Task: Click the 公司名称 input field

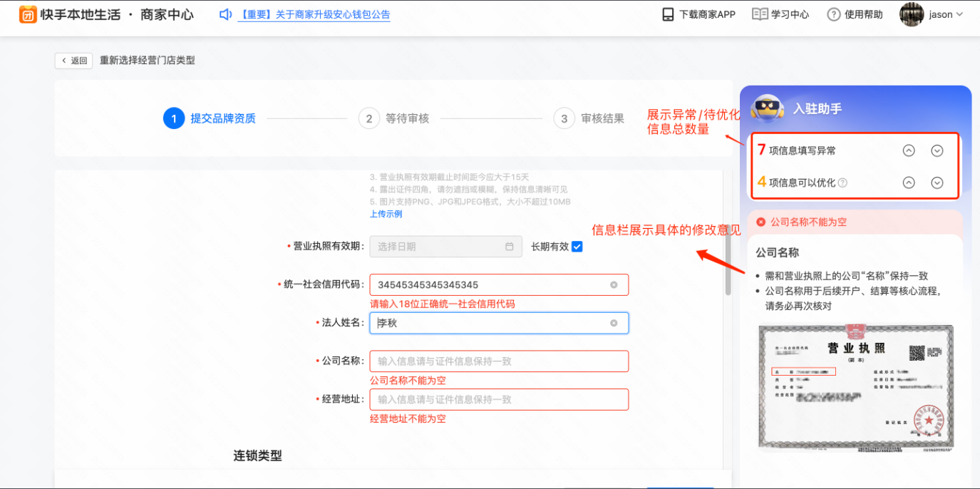Action: point(499,361)
